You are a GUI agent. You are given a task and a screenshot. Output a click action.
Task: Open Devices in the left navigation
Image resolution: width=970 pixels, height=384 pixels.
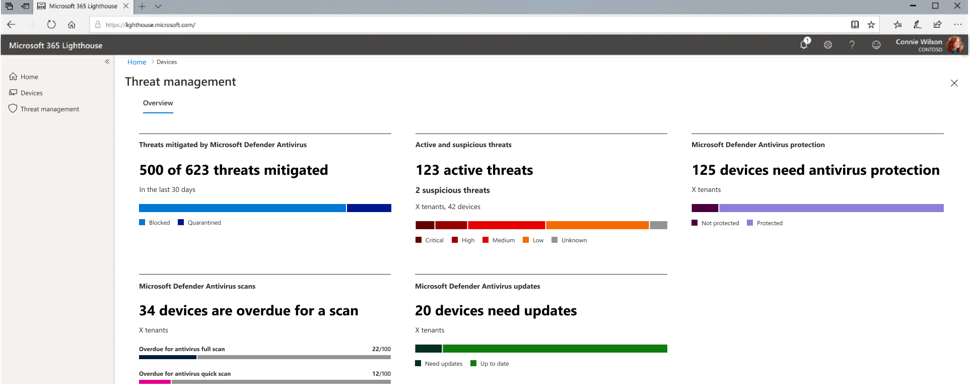pos(32,93)
